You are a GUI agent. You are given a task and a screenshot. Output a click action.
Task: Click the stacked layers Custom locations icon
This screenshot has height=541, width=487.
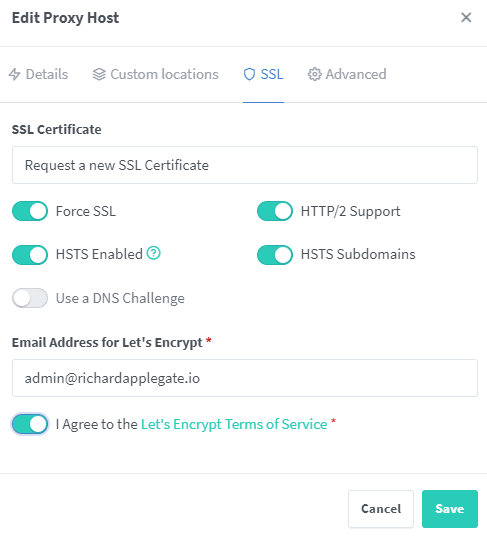coord(99,74)
